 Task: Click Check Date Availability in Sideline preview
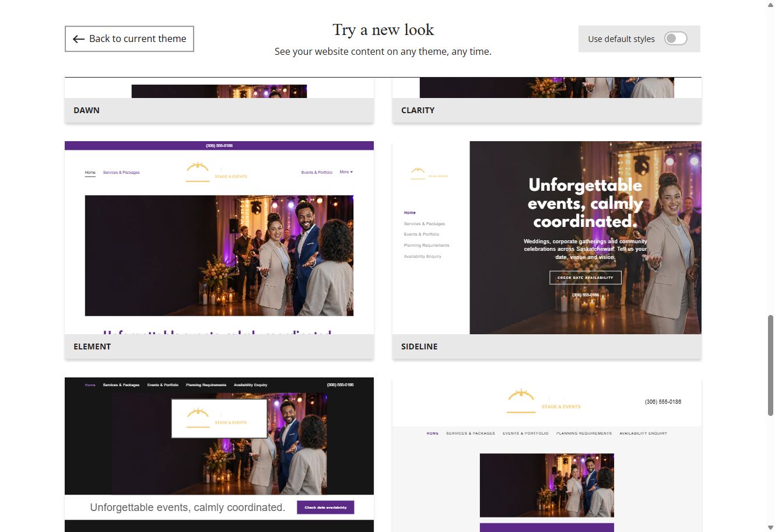pyautogui.click(x=585, y=278)
